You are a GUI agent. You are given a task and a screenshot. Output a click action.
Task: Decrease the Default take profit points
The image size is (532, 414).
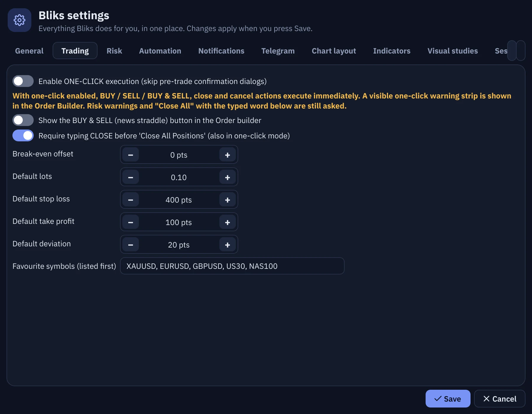click(x=131, y=222)
